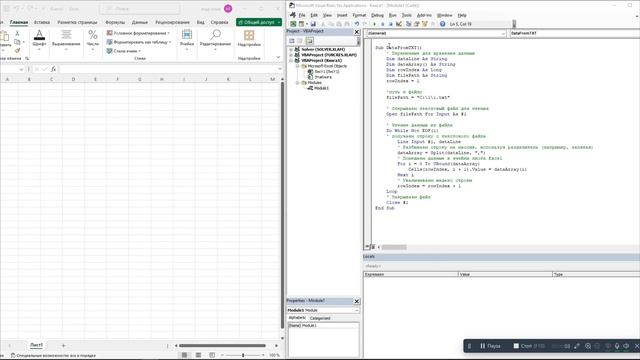Click the View Microsoft Excel icon in VBA toolbar

pyautogui.click(x=293, y=24)
